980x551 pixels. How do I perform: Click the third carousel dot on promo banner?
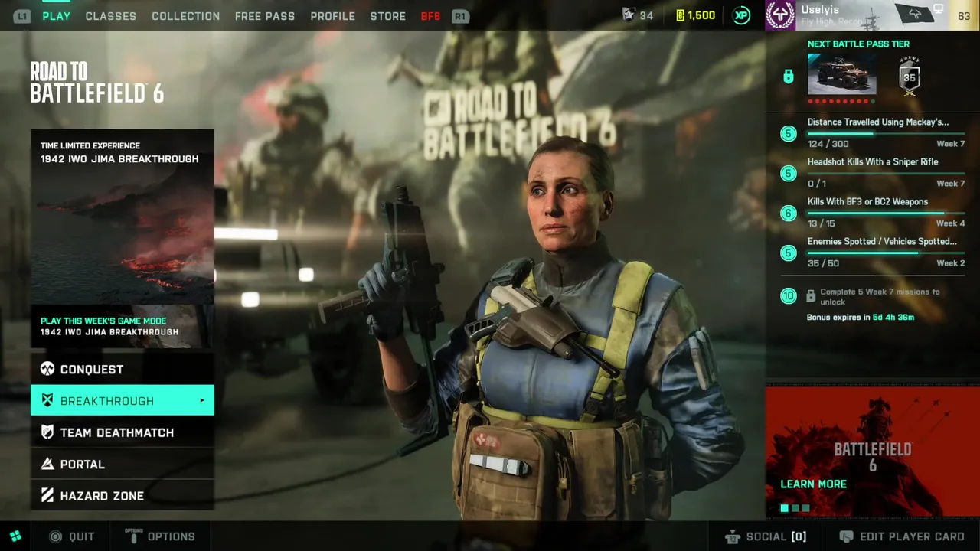click(x=805, y=508)
